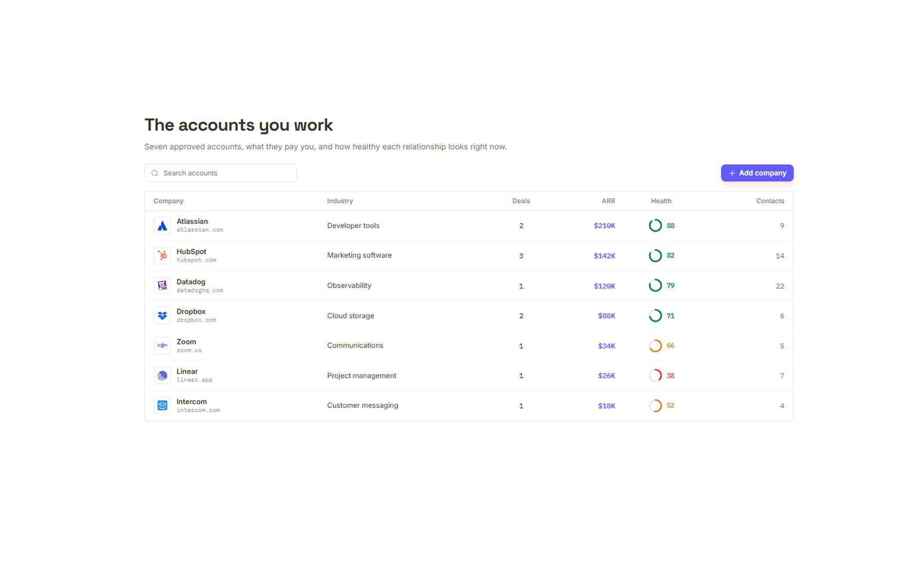Click the search magnifier icon
This screenshot has width=910, height=588.
[155, 173]
